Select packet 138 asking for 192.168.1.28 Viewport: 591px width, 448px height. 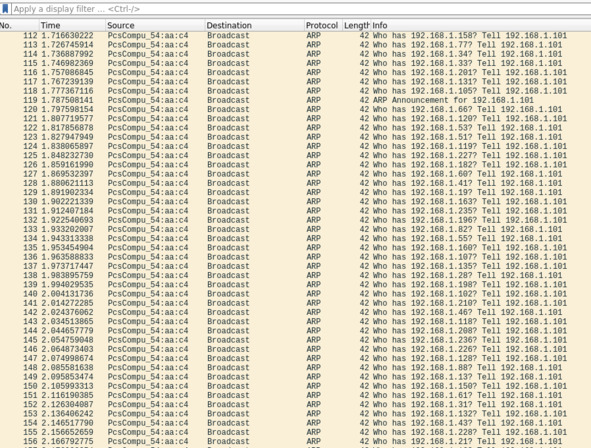pyautogui.click(x=296, y=275)
